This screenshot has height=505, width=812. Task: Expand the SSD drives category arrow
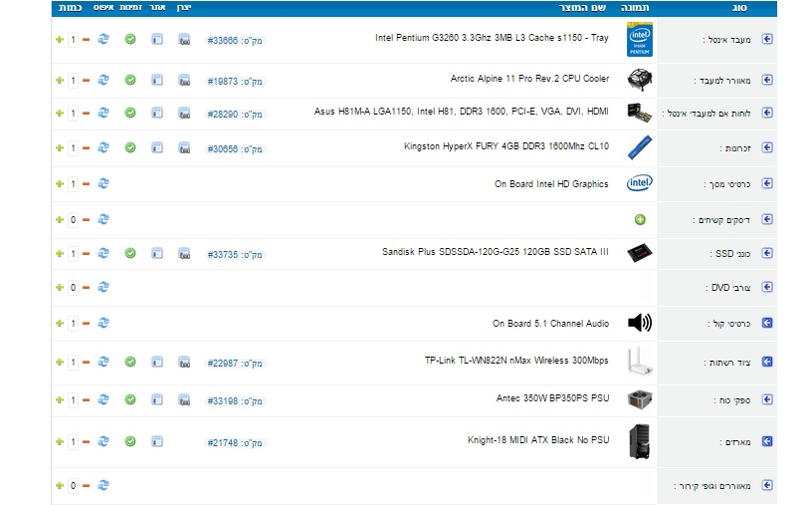pos(767,254)
